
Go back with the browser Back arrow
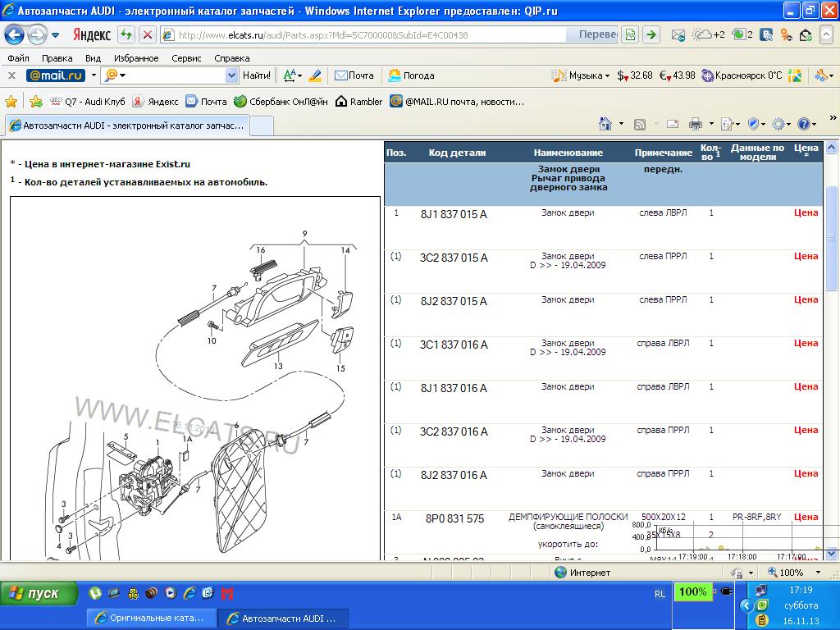click(15, 35)
